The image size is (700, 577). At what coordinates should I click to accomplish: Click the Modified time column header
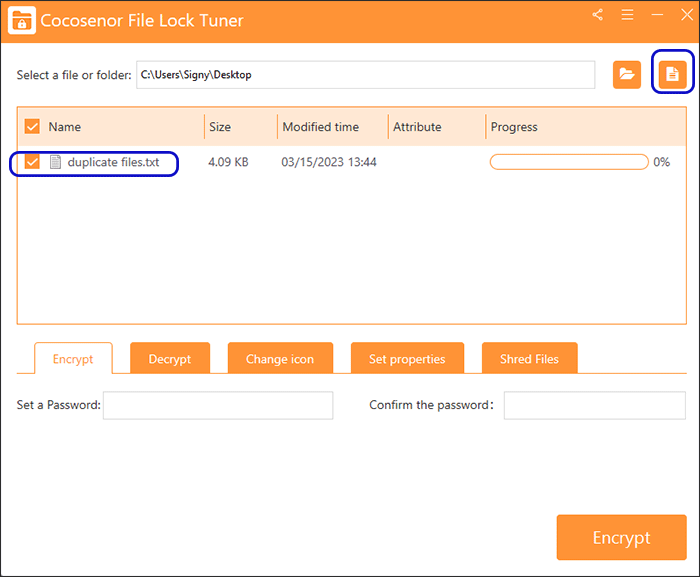321,127
